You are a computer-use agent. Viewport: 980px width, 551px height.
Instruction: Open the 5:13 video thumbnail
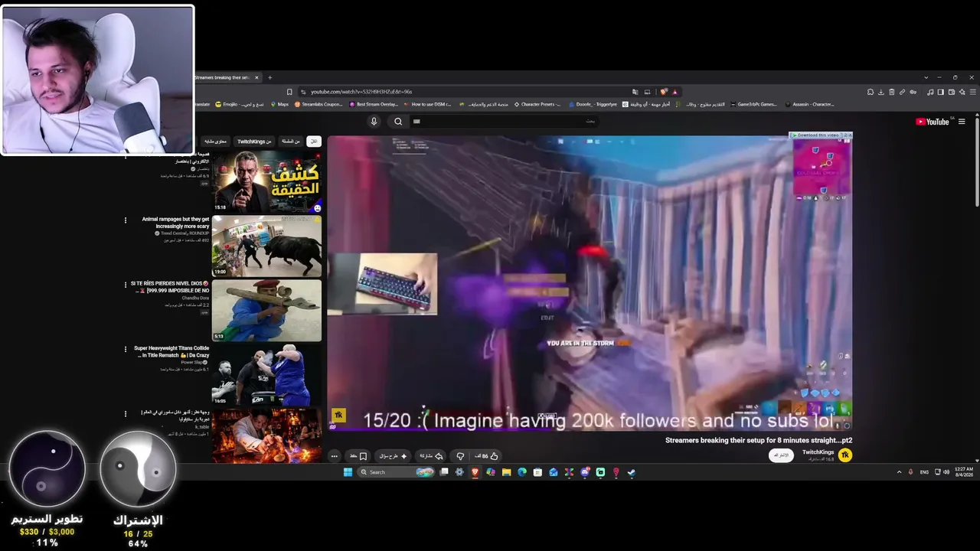point(266,310)
